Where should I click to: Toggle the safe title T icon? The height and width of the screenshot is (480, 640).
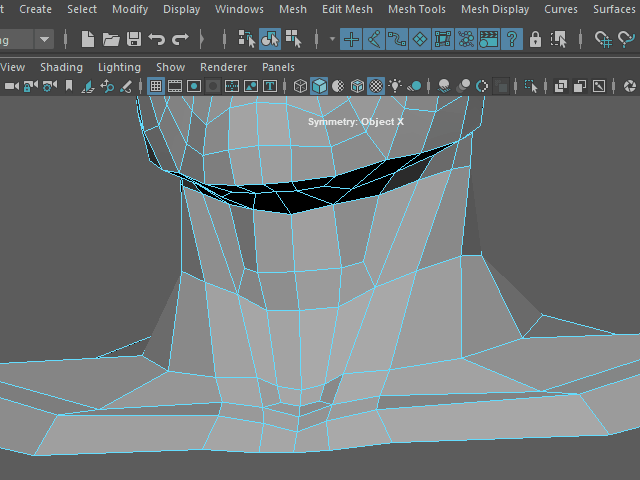(x=270, y=86)
